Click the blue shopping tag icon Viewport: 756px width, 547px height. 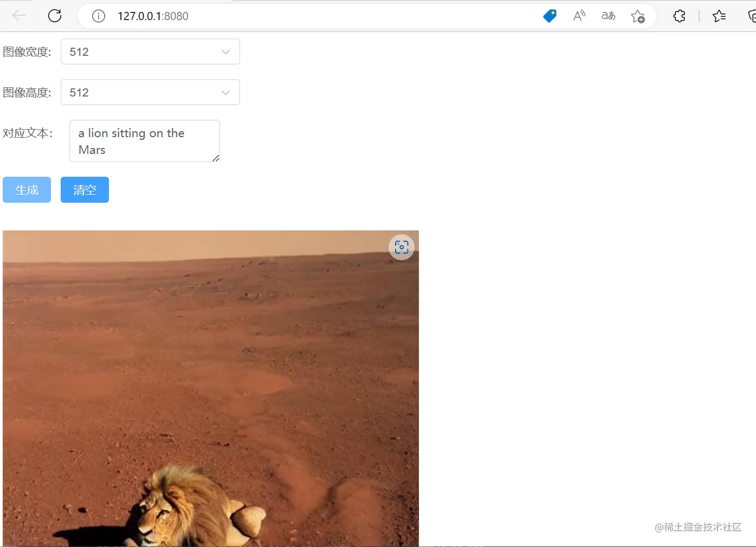[x=550, y=16]
